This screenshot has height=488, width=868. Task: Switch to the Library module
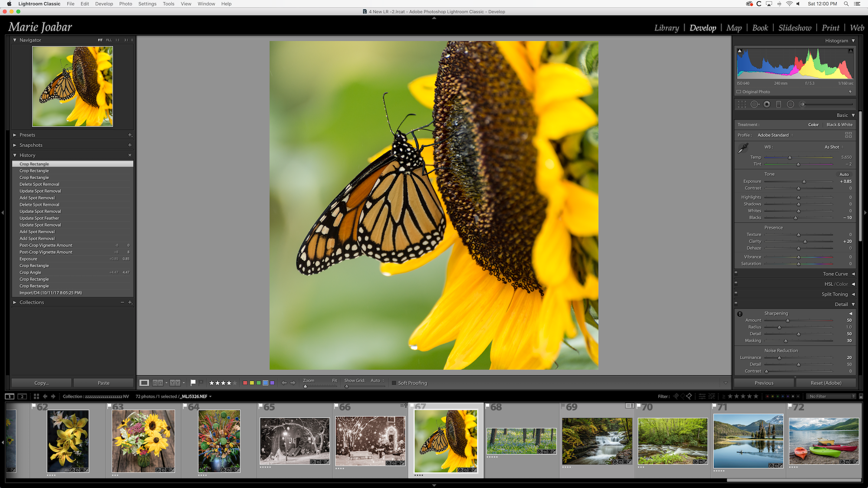[x=666, y=28]
